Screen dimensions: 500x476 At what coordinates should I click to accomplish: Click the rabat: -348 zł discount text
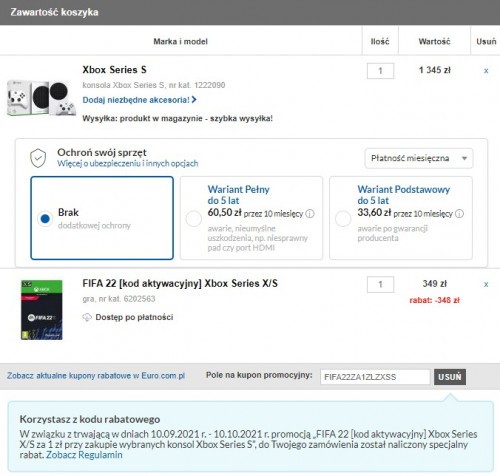pos(434,300)
